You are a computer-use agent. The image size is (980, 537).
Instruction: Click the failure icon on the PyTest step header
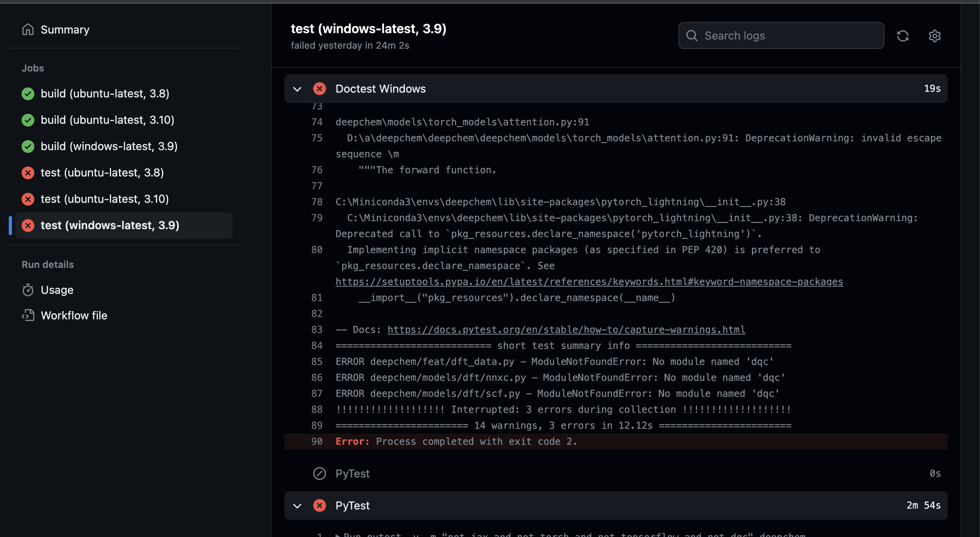pos(320,505)
